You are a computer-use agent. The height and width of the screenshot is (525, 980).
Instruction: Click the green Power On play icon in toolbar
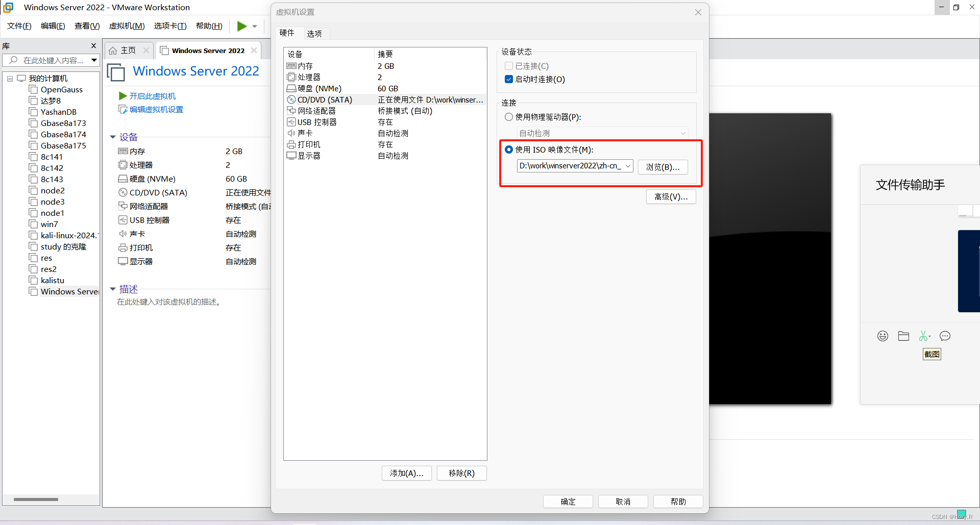click(x=242, y=26)
